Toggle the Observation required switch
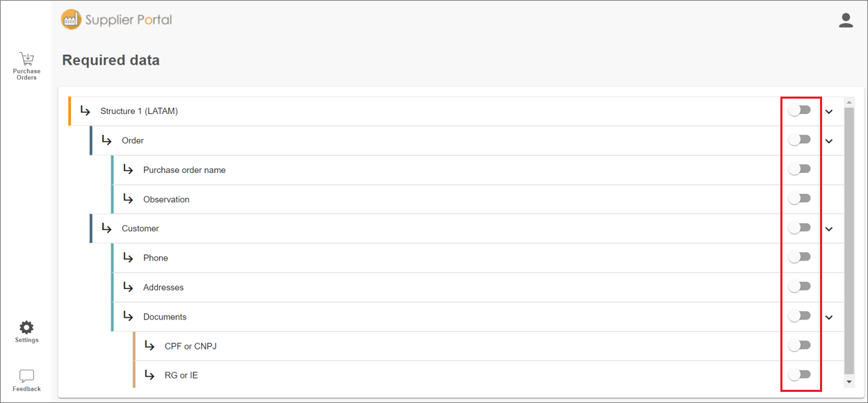This screenshot has height=403, width=868. click(x=800, y=199)
